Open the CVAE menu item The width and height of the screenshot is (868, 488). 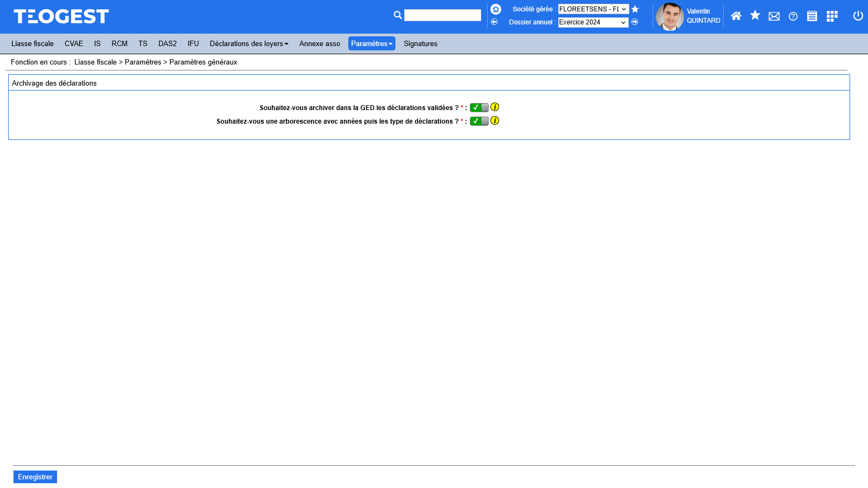tap(74, 44)
